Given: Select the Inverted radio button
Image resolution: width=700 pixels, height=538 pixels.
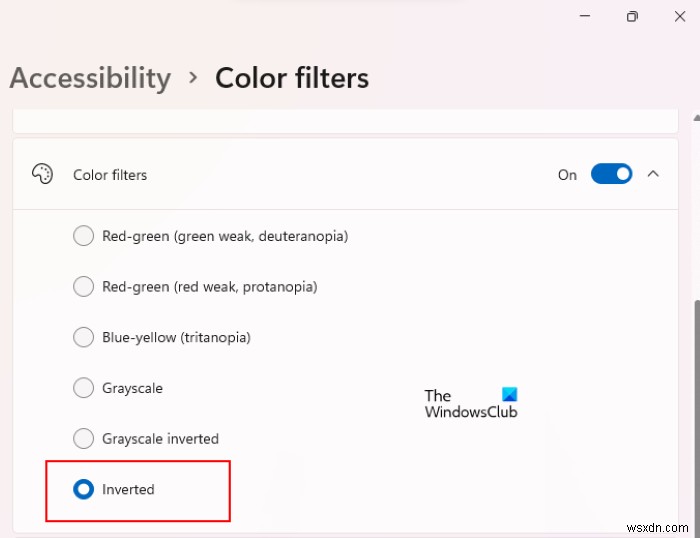Looking at the screenshot, I should pos(84,489).
